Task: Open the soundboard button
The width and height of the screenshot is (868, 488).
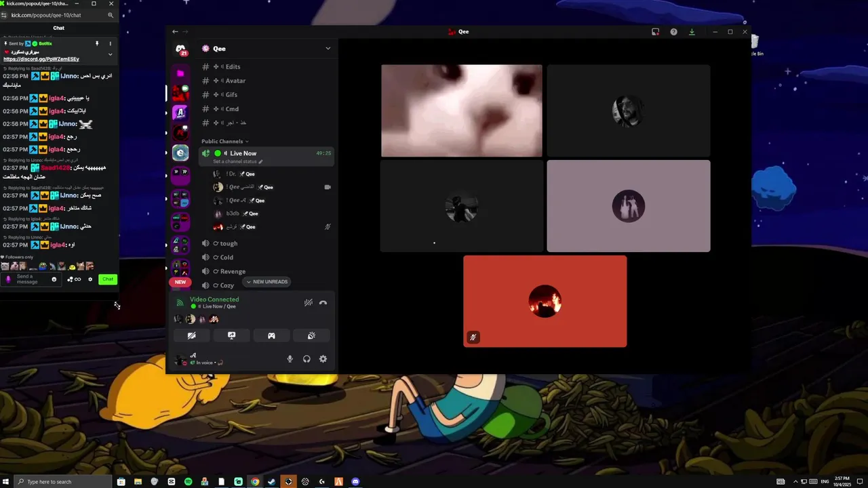Action: (x=311, y=335)
